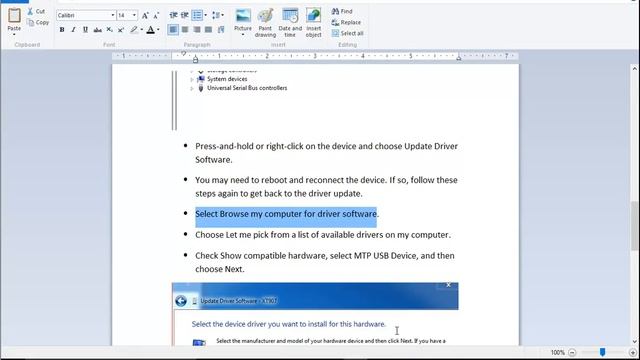Click the 'Choose Let me pick' bullet text

(323, 235)
